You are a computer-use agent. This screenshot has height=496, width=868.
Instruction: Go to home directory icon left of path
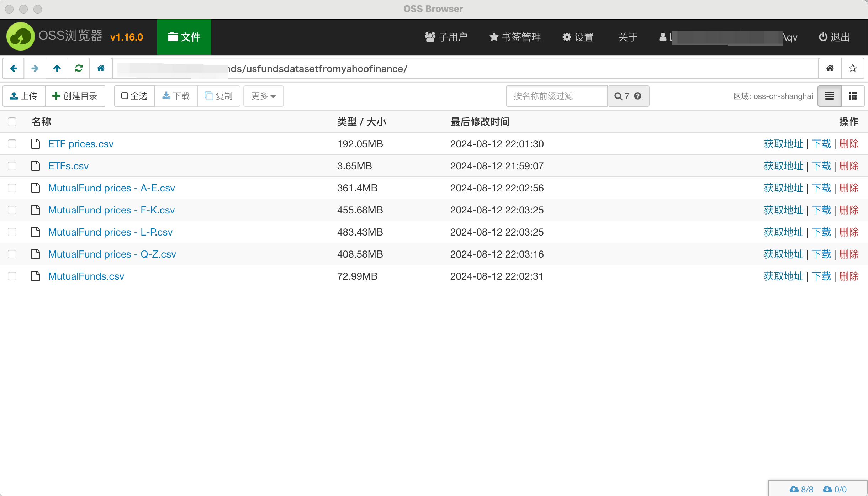(x=101, y=68)
